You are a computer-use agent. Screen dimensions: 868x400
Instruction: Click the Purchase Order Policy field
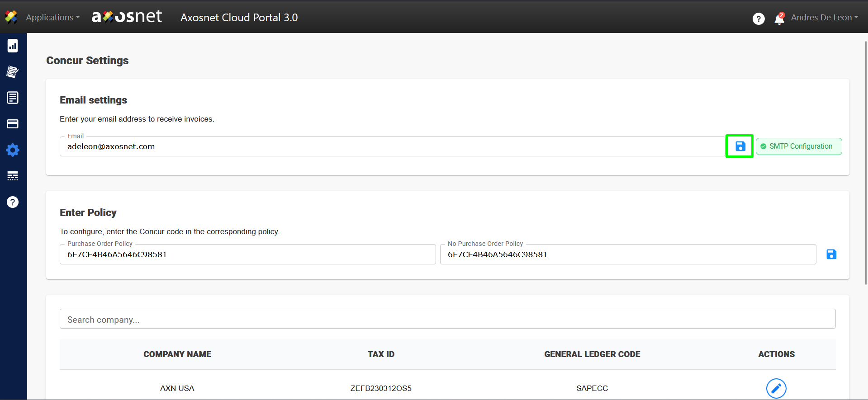pyautogui.click(x=247, y=254)
